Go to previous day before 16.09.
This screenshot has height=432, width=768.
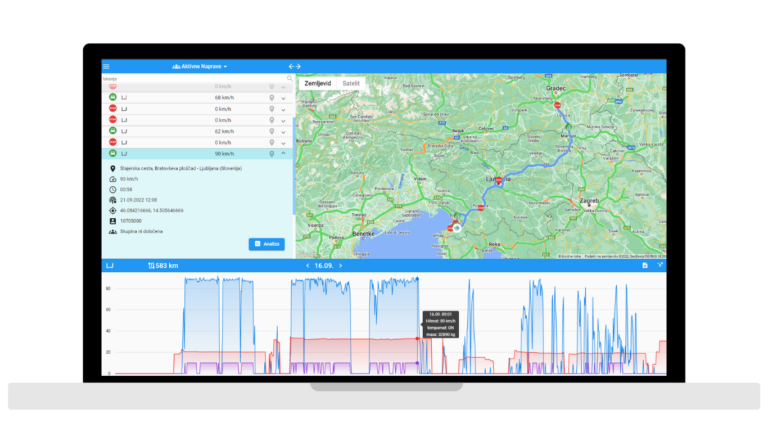click(x=307, y=266)
